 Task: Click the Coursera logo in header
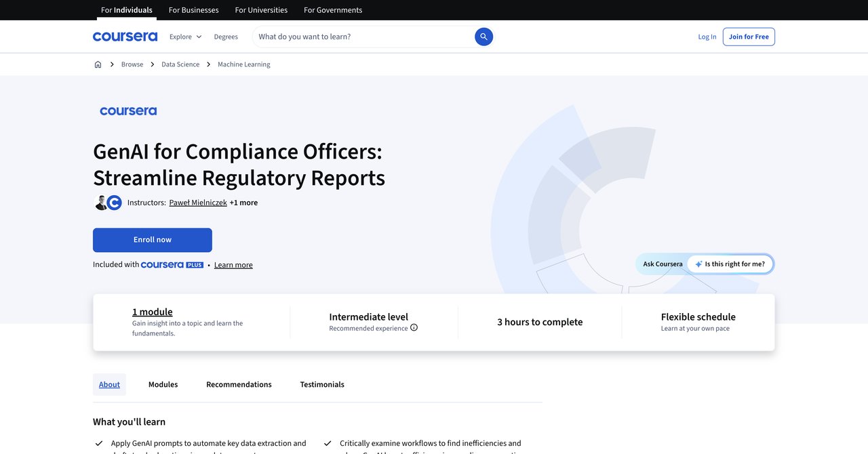[x=125, y=37]
